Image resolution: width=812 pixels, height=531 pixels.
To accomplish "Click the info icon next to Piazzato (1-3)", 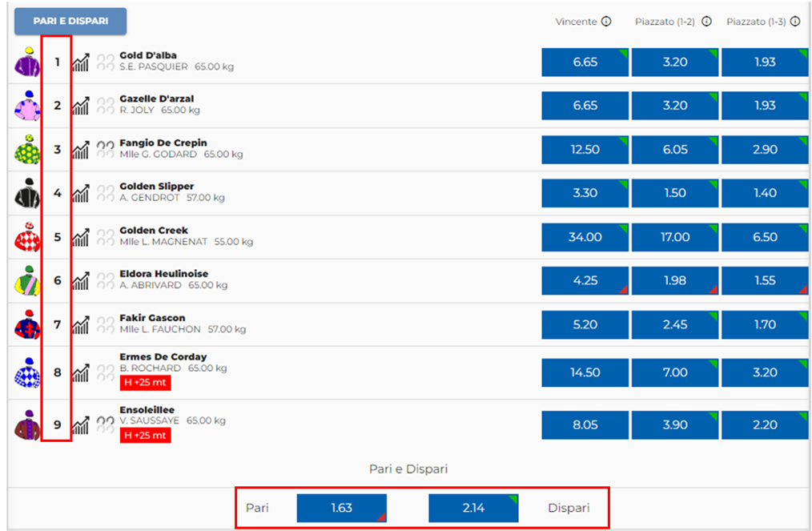I will point(794,22).
